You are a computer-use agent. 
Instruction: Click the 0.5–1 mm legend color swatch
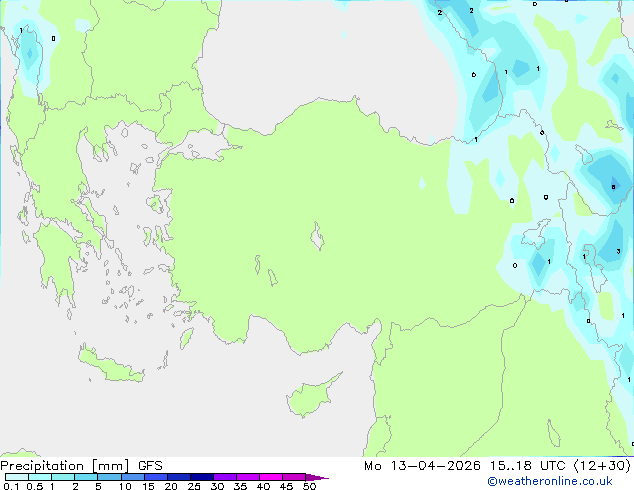point(40,477)
